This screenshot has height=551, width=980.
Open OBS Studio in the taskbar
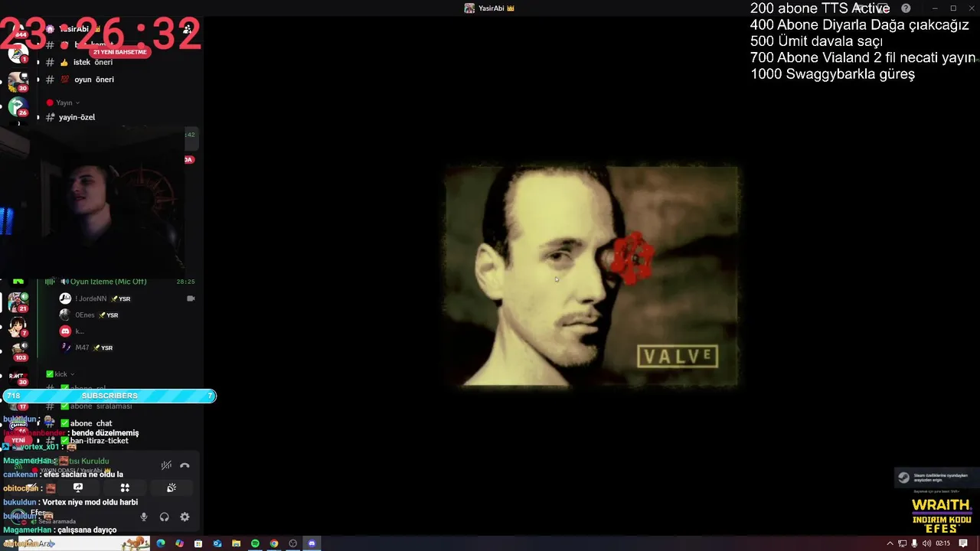[x=292, y=543]
